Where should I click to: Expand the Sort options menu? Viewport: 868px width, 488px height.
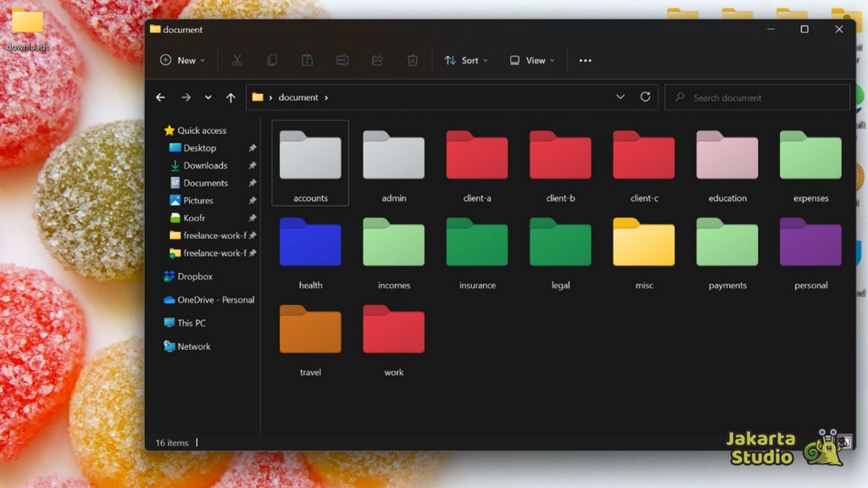coord(466,60)
